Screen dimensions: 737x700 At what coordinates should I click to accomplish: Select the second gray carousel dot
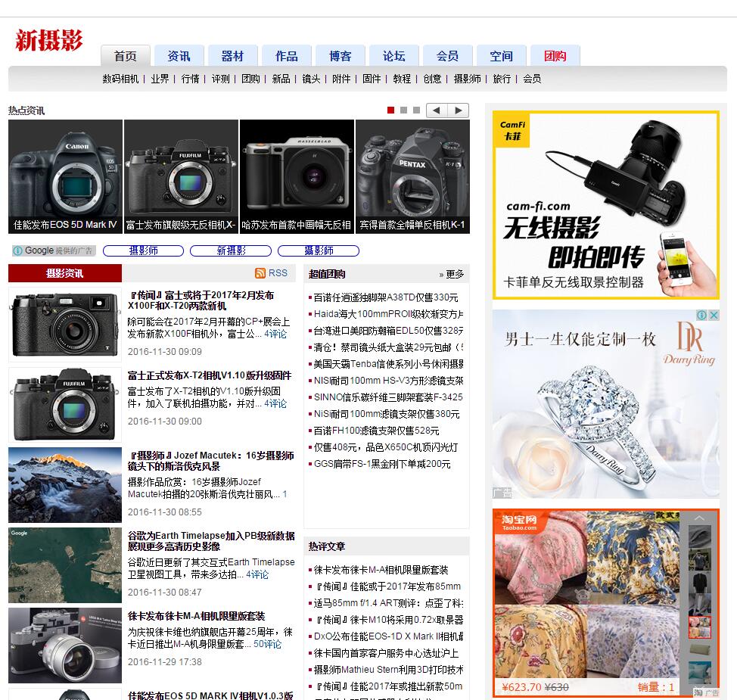(403, 110)
